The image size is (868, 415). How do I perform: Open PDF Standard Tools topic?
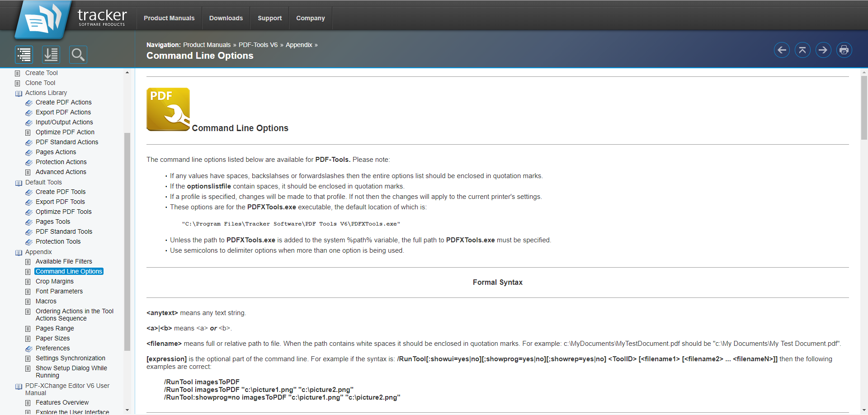pyautogui.click(x=64, y=231)
